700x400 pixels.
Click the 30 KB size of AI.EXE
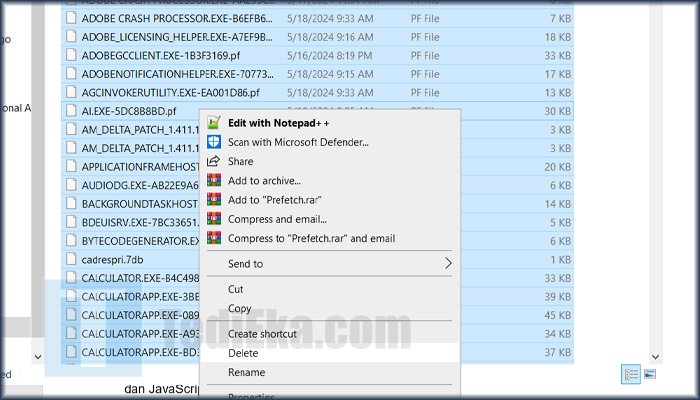click(558, 111)
